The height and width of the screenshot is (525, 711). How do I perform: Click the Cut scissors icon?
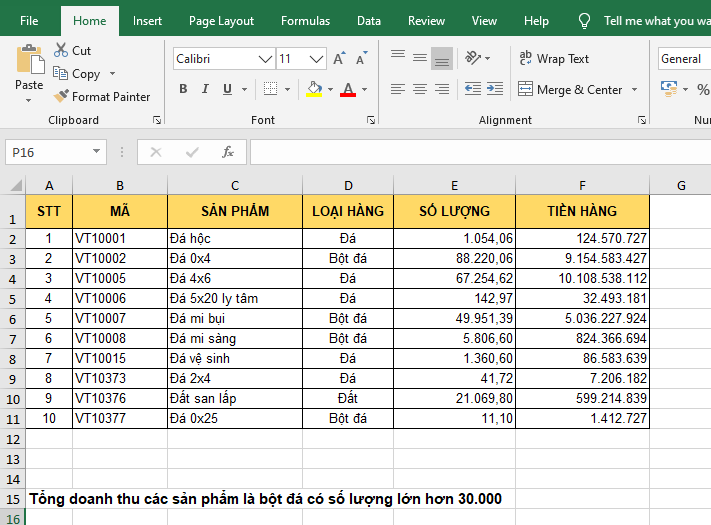click(x=60, y=50)
